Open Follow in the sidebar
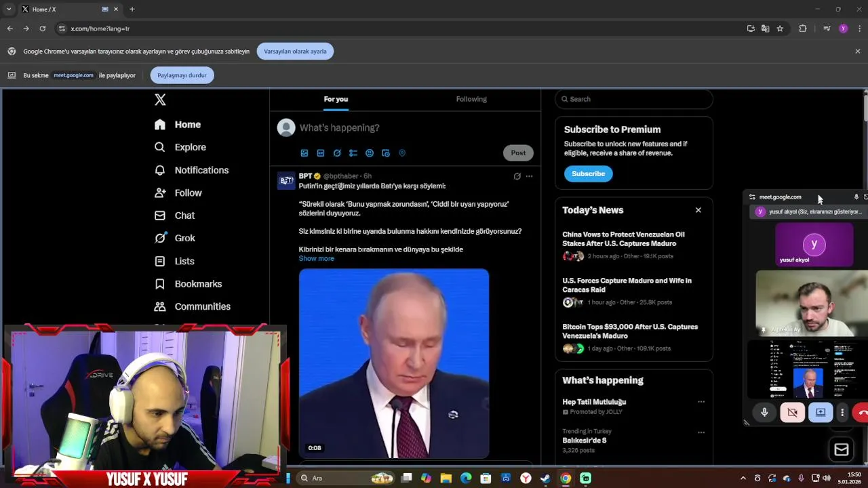Image resolution: width=868 pixels, height=488 pixels. [178, 193]
